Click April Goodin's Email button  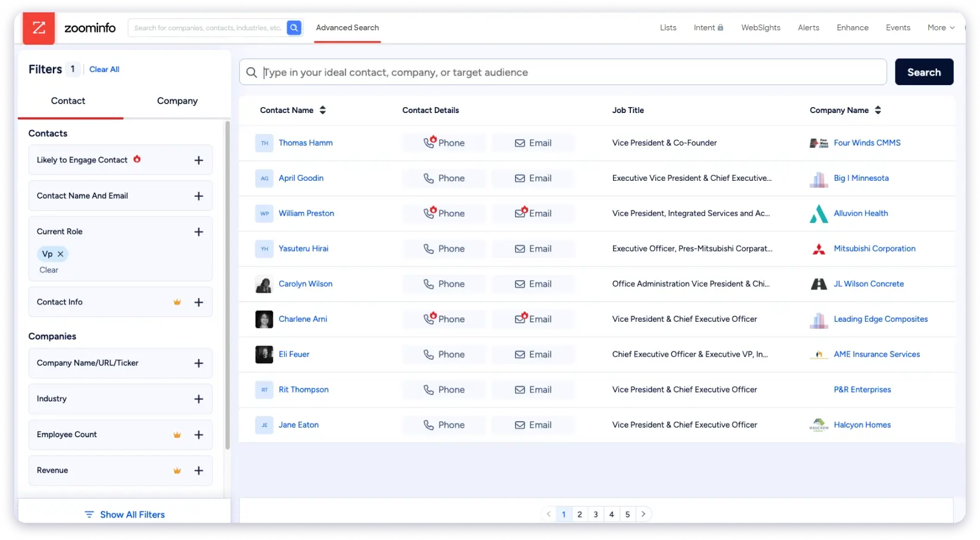click(533, 178)
